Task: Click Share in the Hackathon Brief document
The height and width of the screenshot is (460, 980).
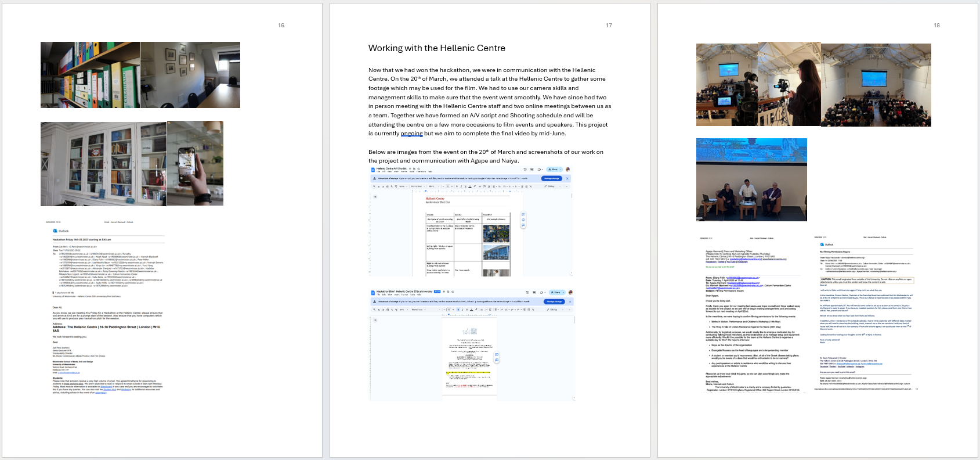Action: [x=556, y=292]
